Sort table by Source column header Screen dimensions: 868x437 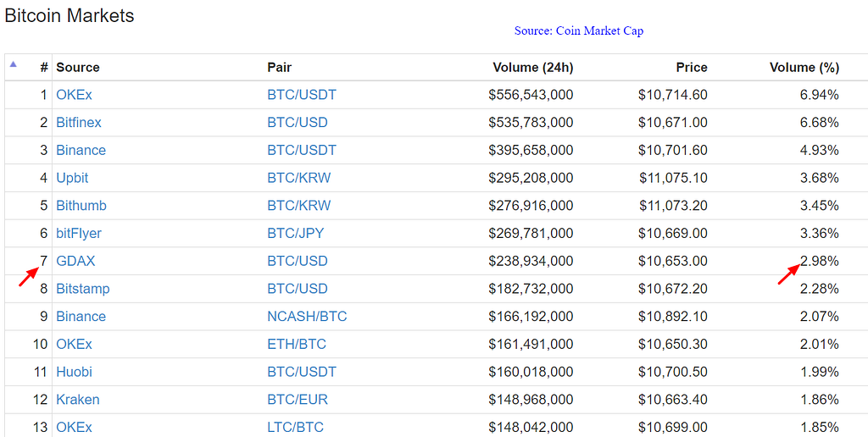pos(78,67)
